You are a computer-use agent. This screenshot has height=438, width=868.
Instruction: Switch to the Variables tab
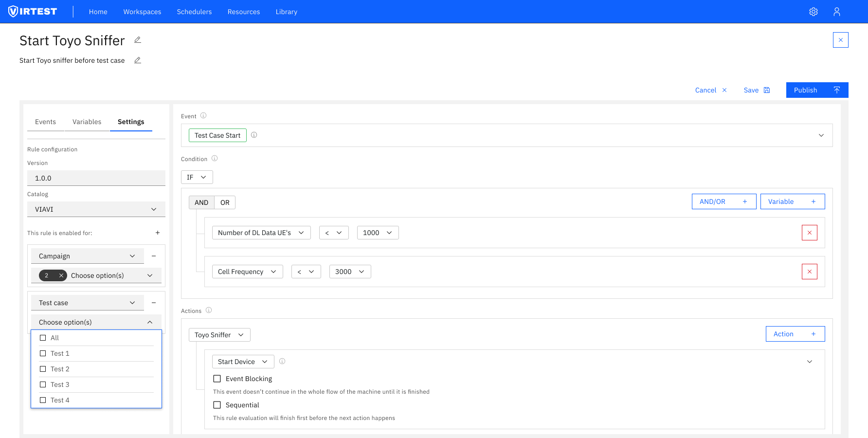(87, 122)
